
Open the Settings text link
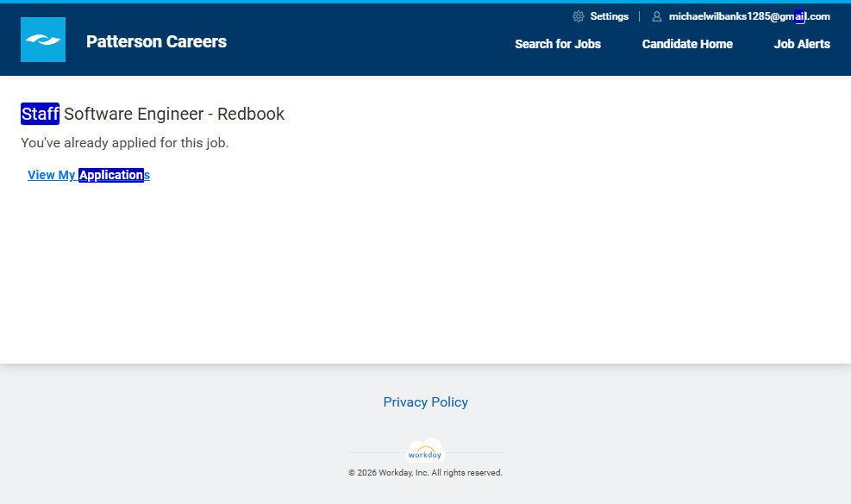click(609, 16)
